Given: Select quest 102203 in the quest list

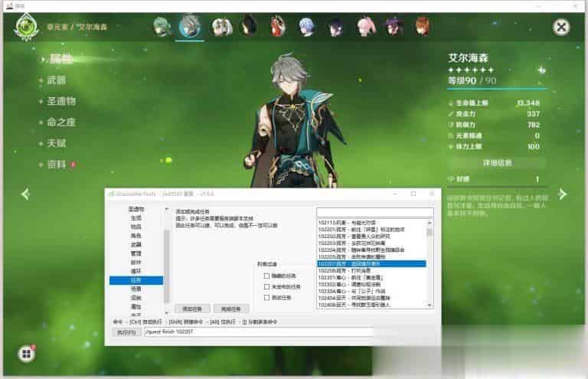Looking at the screenshot, I should click(x=371, y=243).
